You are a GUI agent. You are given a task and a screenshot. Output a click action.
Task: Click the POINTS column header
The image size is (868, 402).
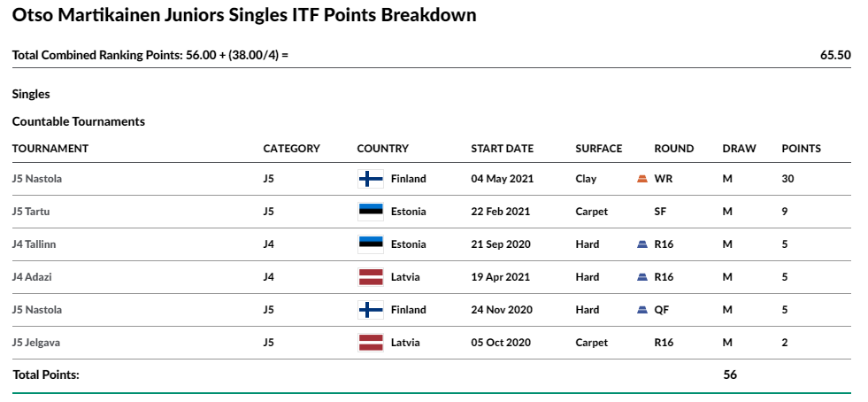tap(801, 149)
